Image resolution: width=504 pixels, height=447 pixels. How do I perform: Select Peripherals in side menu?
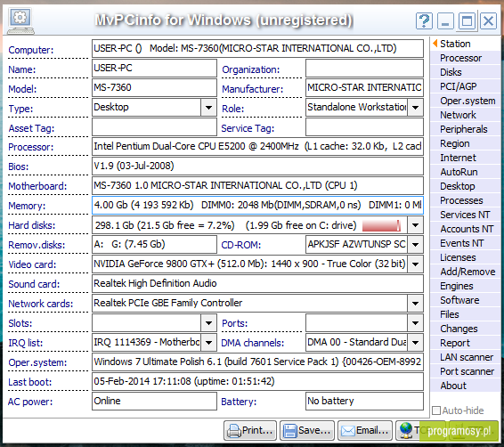[x=465, y=129]
